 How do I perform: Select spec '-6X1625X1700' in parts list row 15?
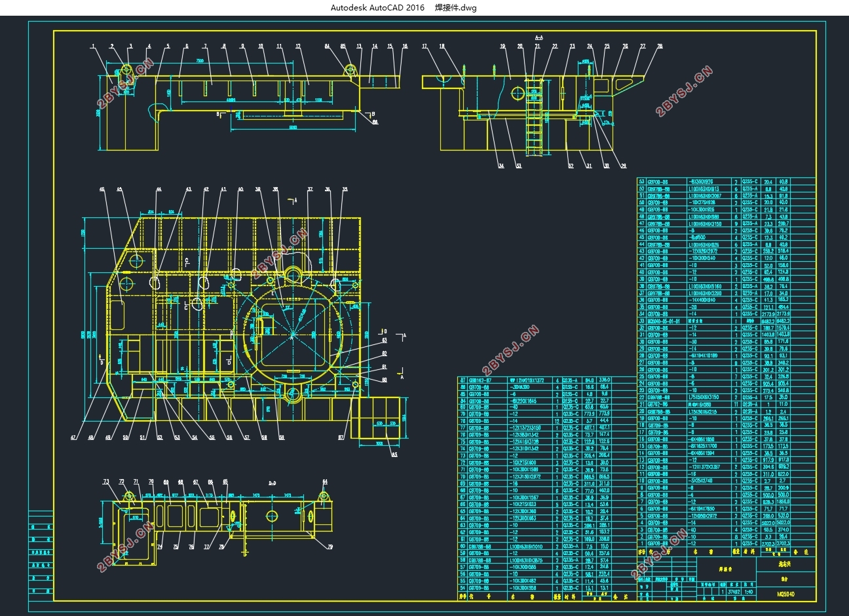pos(702,446)
